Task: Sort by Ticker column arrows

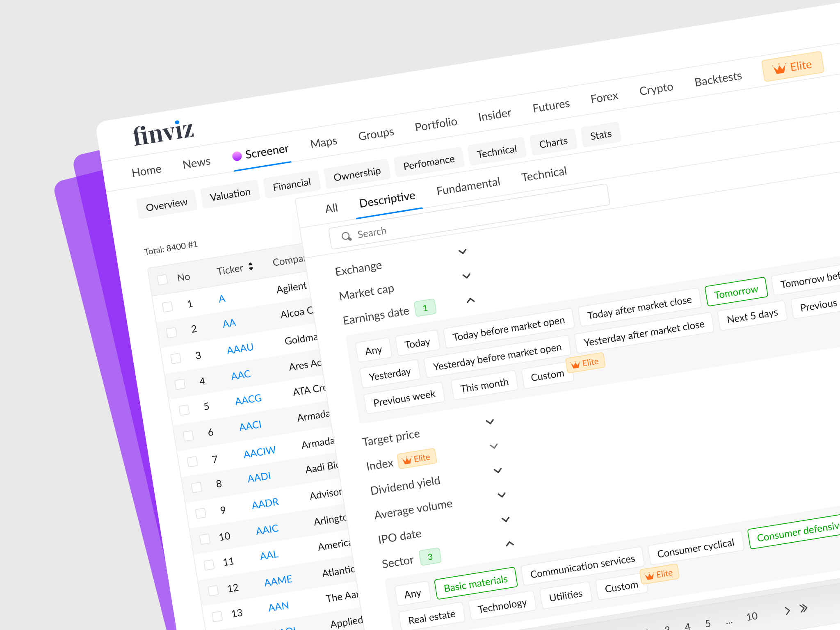Action: pos(251,266)
